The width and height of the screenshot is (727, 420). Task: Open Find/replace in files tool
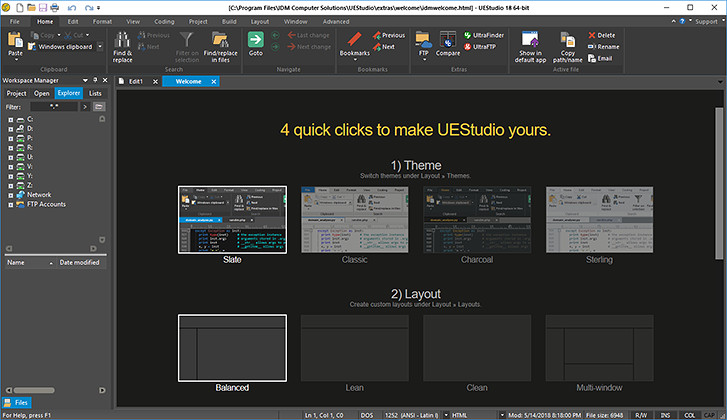(220, 46)
